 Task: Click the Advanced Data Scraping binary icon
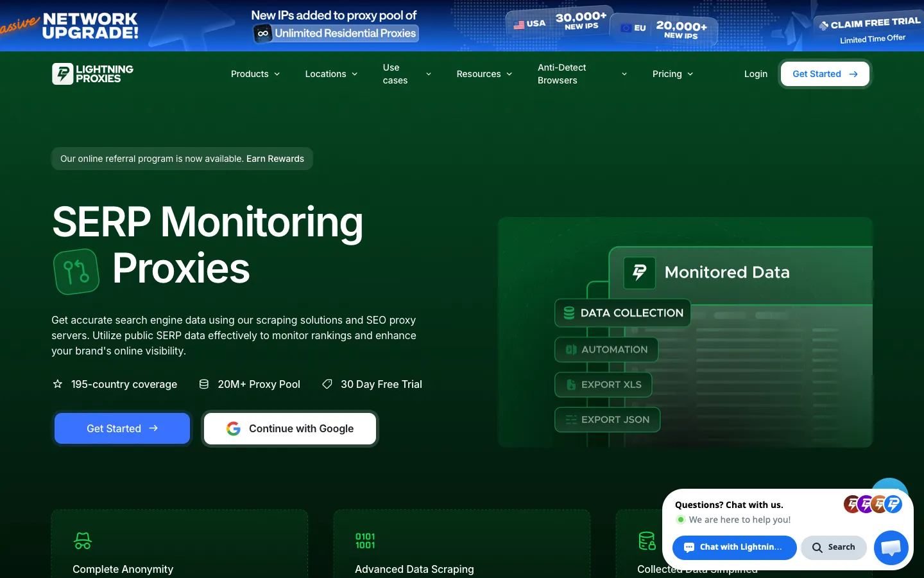[x=365, y=541]
